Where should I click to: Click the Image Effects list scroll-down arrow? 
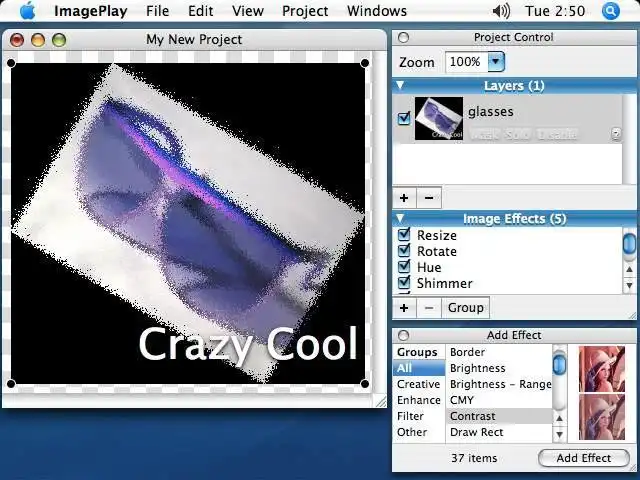pyautogui.click(x=629, y=286)
